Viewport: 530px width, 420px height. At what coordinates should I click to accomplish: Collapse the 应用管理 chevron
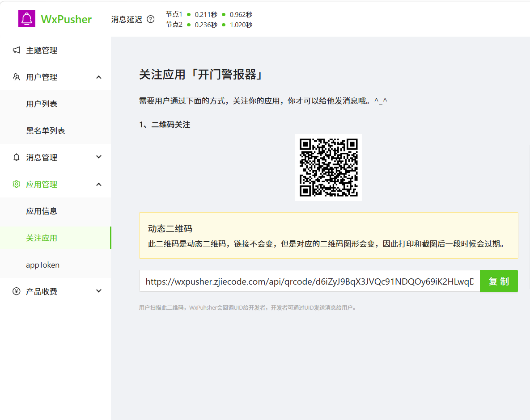point(99,185)
